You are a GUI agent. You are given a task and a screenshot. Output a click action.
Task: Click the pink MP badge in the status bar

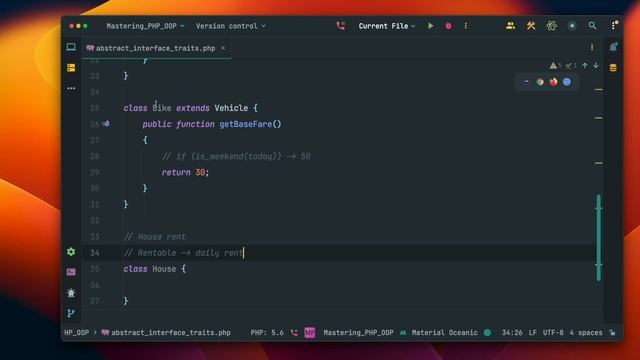pyautogui.click(x=310, y=333)
